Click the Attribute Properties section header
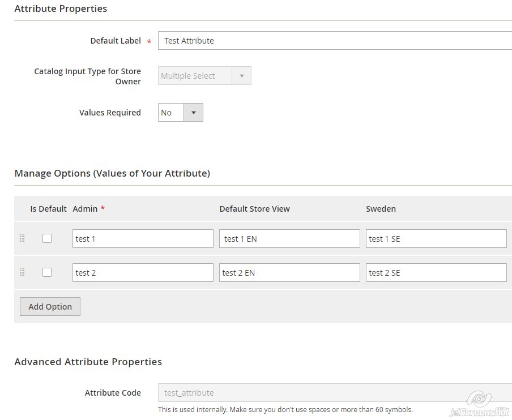512x420 pixels. tap(61, 8)
